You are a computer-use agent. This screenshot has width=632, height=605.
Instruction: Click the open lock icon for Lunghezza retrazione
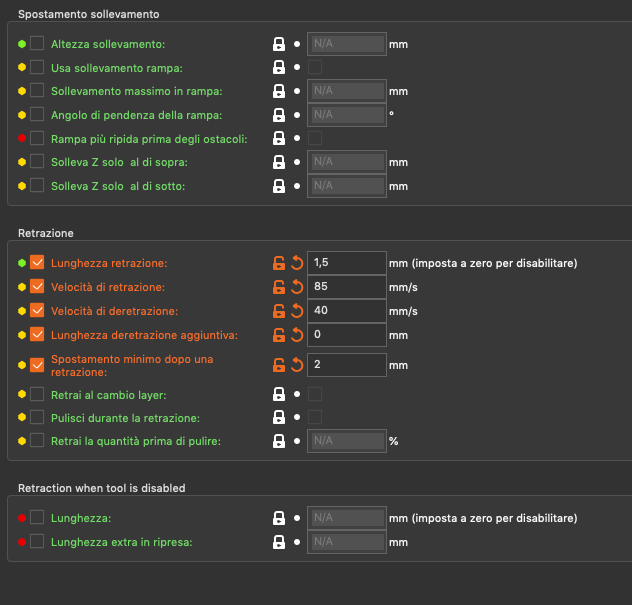pos(280,263)
